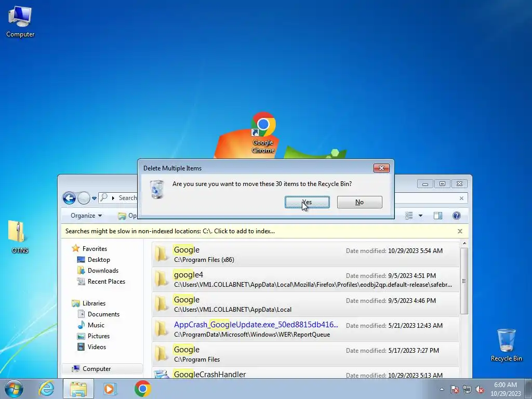Cancel deletion with the No button
This screenshot has height=399, width=532.
point(360,202)
